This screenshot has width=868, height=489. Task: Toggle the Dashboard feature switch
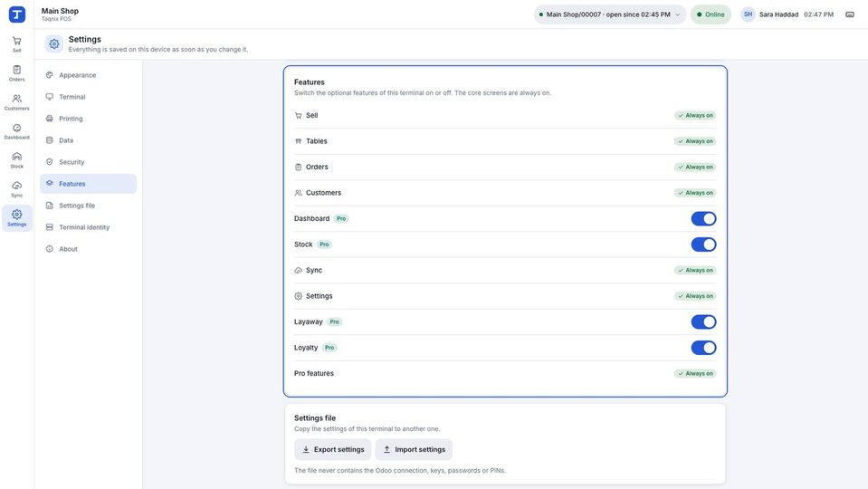click(703, 219)
